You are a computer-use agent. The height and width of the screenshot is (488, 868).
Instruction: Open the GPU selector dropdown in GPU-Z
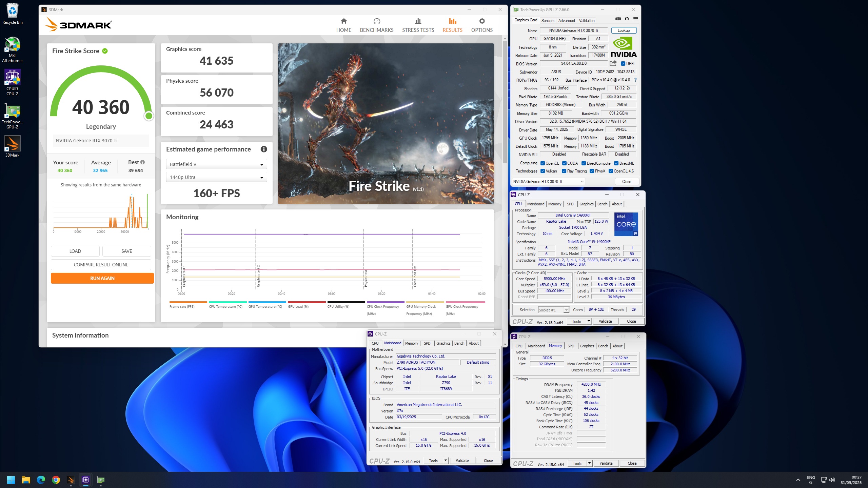point(548,182)
